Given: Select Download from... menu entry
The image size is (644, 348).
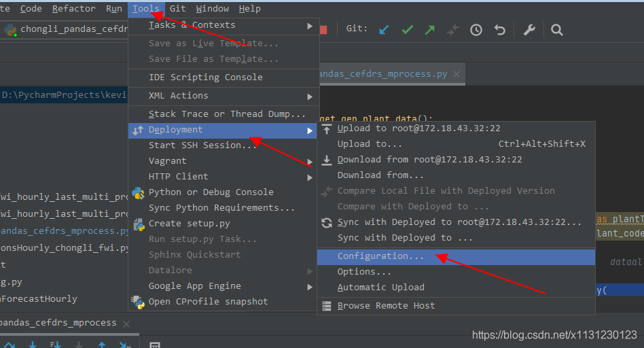Looking at the screenshot, I should point(456,175).
